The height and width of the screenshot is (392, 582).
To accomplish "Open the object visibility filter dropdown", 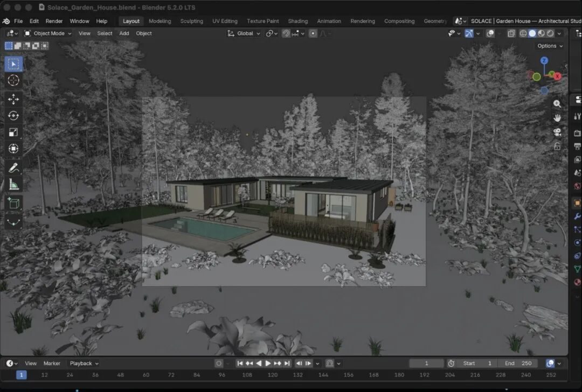I will click(x=454, y=33).
